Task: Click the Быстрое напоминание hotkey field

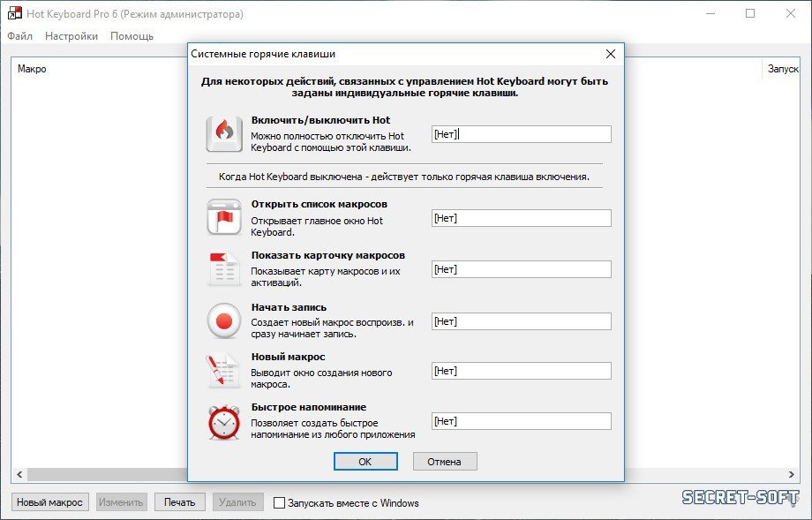Action: click(521, 421)
